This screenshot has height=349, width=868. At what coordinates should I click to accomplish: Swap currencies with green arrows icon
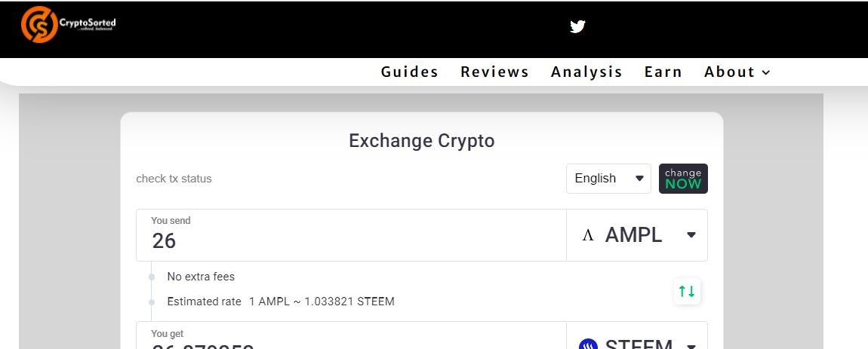(x=687, y=291)
